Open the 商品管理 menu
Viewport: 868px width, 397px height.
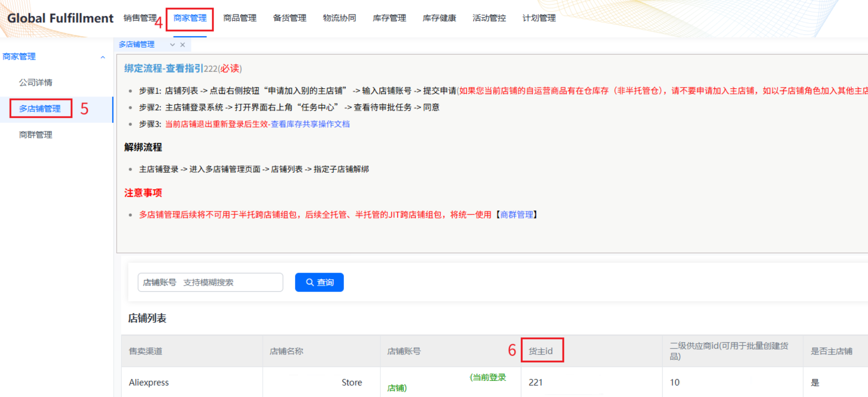pyautogui.click(x=240, y=18)
